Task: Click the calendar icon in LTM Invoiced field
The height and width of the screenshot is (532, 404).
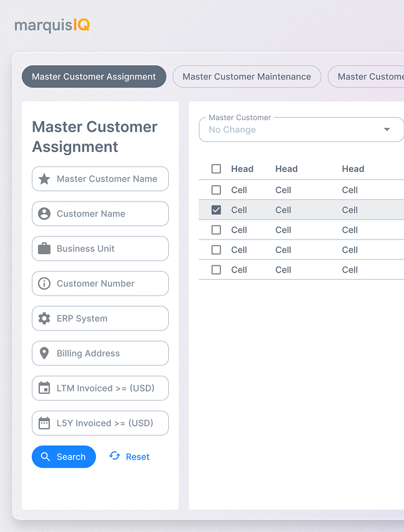Action: 44,388
